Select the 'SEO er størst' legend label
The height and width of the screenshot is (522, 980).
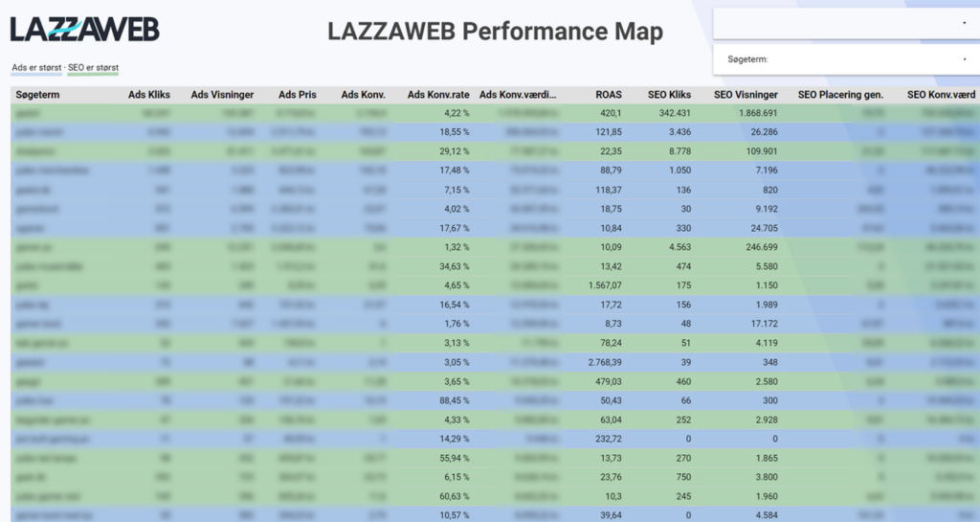point(93,67)
